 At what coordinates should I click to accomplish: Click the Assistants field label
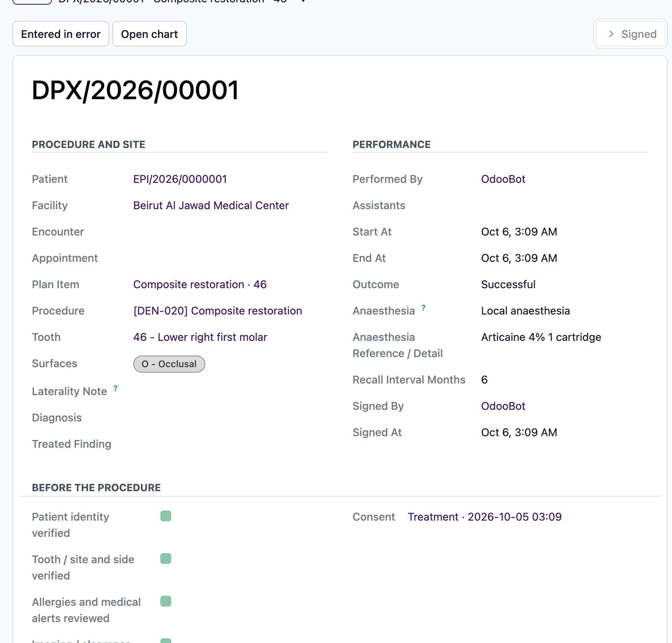coord(379,206)
